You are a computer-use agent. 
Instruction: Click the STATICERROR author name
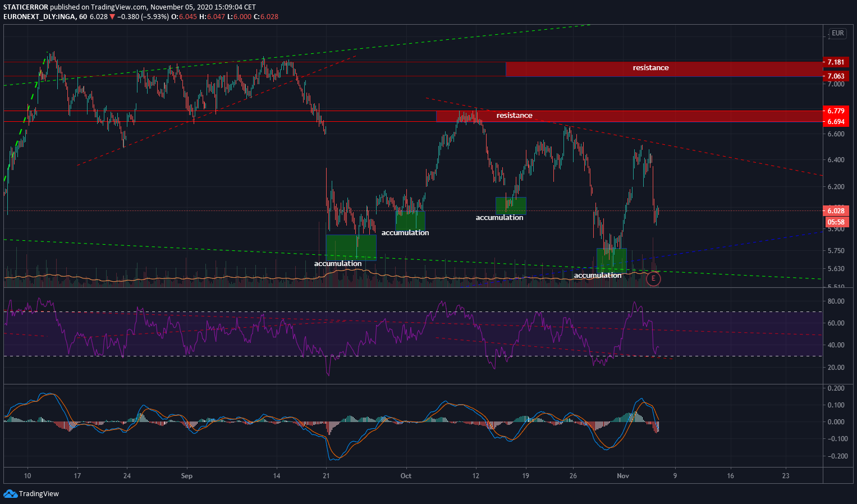click(26, 7)
